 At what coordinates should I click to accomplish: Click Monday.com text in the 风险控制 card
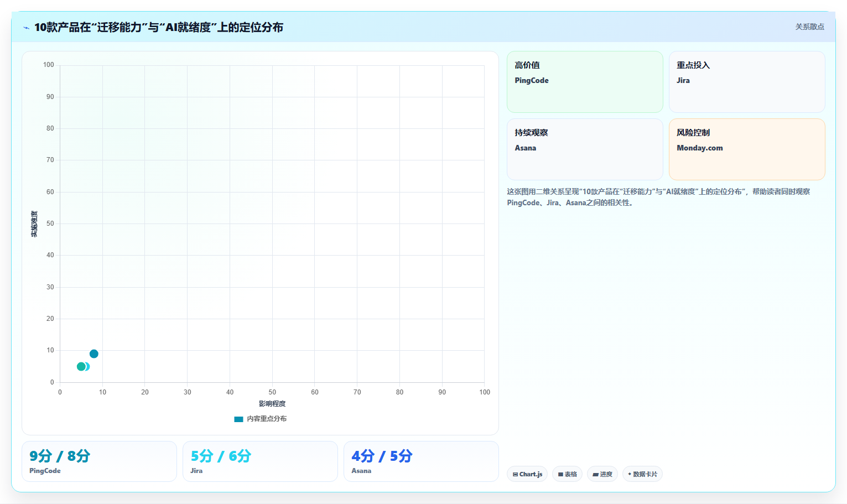tap(700, 148)
